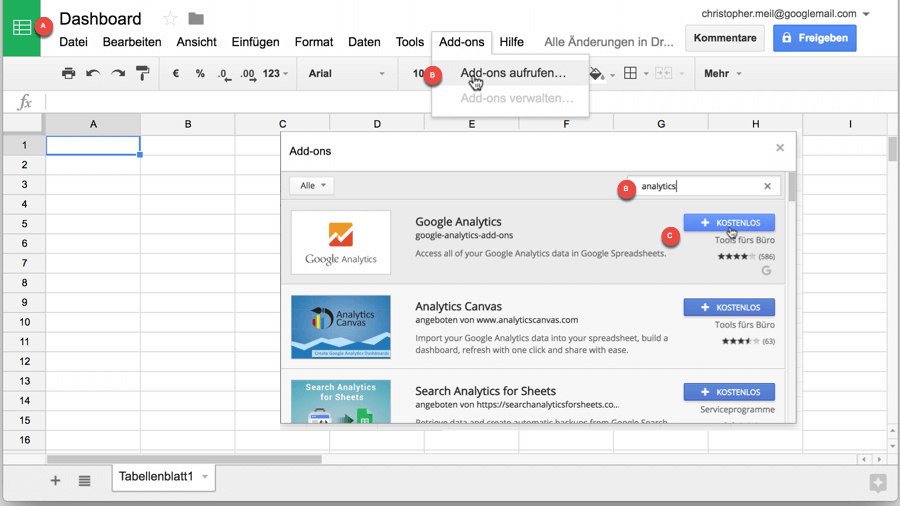
Task: Add a new sheet with plus icon
Action: [x=55, y=480]
